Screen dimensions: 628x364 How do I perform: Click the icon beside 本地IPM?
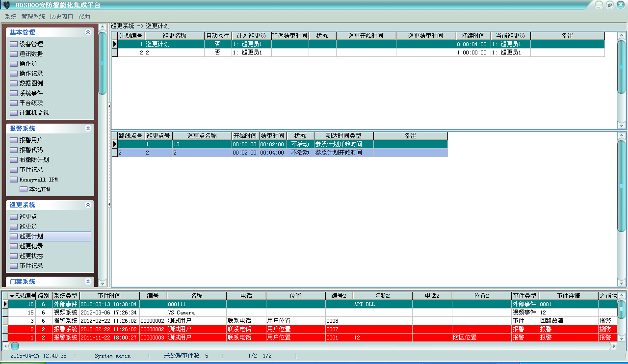point(23,189)
